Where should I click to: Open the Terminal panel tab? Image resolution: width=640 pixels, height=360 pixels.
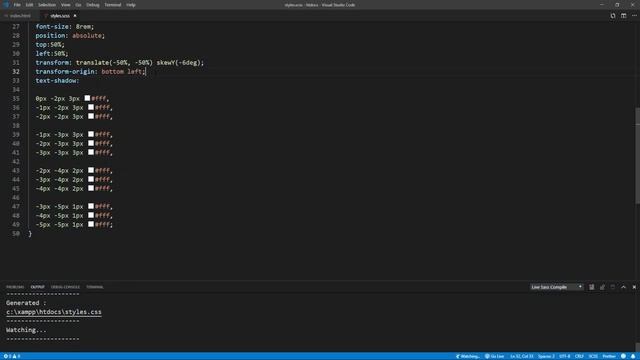(95, 287)
